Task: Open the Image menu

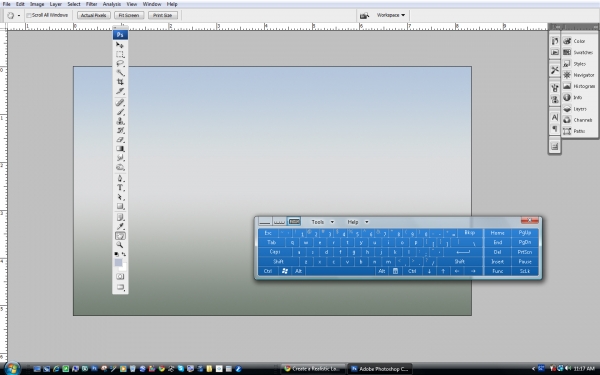Action: click(x=37, y=4)
